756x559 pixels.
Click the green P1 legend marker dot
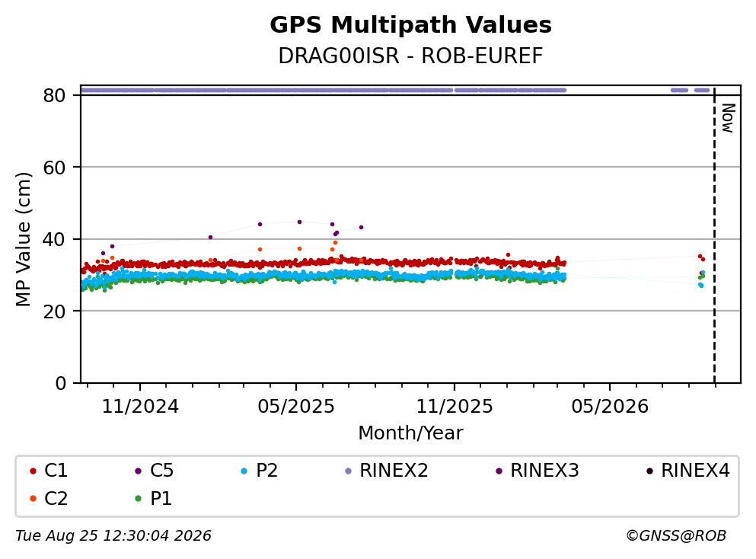[x=139, y=499]
